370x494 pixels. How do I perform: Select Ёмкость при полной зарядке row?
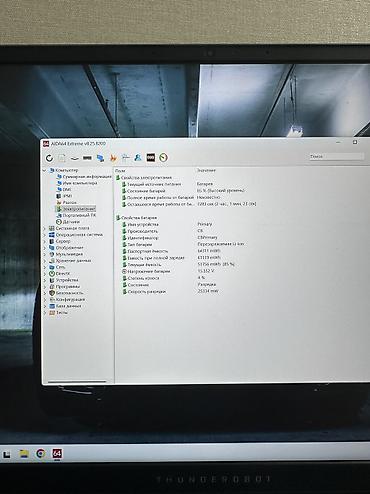153,258
